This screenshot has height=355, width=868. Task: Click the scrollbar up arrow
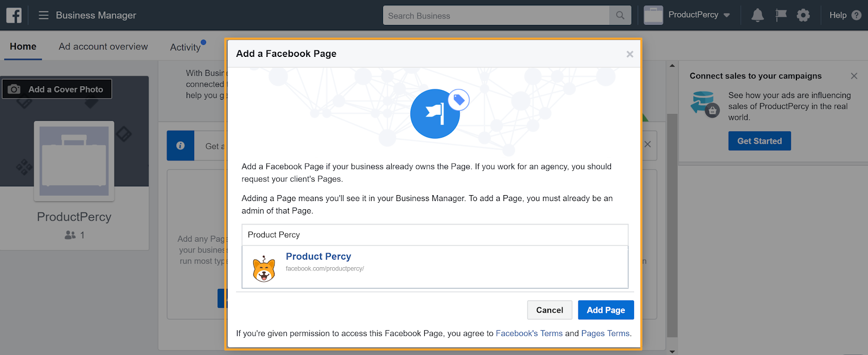tap(672, 66)
